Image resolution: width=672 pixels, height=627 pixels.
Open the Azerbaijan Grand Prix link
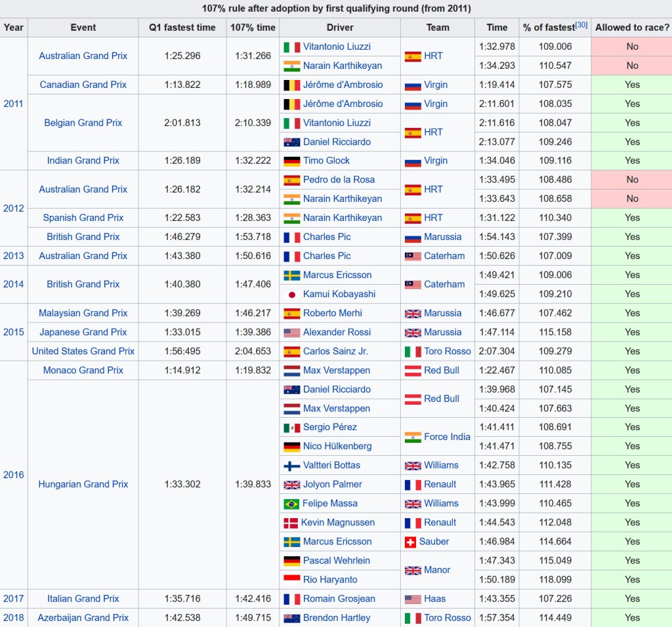click(x=83, y=618)
